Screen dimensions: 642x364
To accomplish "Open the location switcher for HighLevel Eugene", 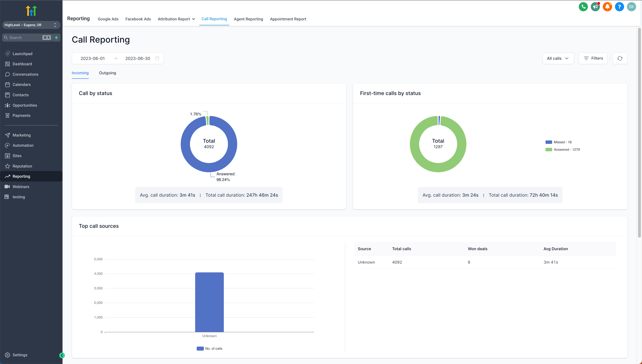I will [x=31, y=25].
